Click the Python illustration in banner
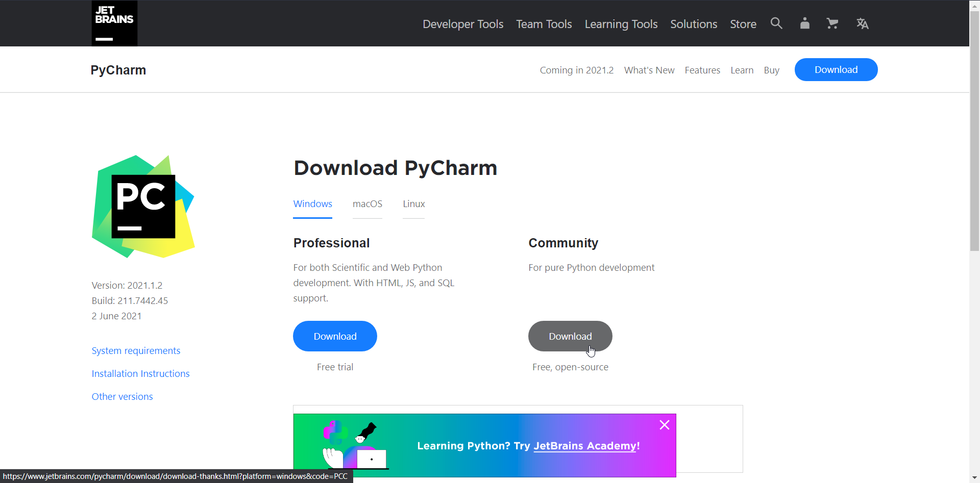 pos(355,445)
